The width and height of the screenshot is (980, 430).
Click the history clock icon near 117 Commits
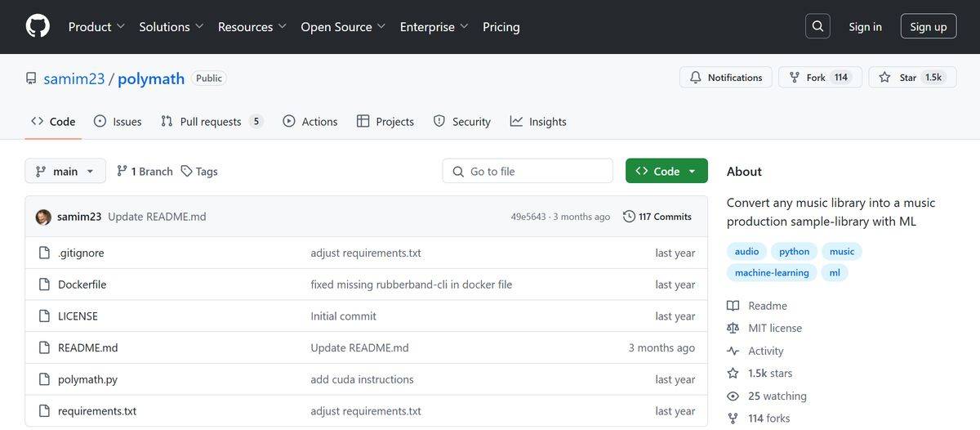(629, 217)
